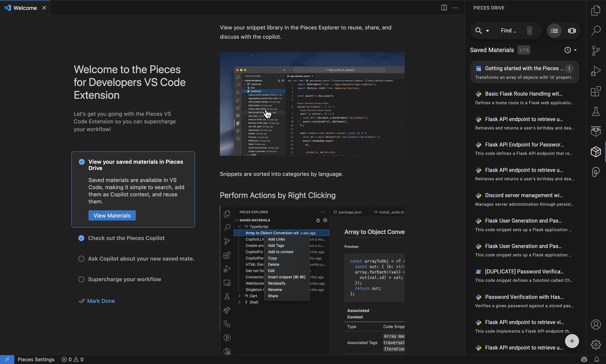The width and height of the screenshot is (606, 364).
Task: Check the 'Ask Copilot about your new saved mate.' step
Action: click(81, 259)
